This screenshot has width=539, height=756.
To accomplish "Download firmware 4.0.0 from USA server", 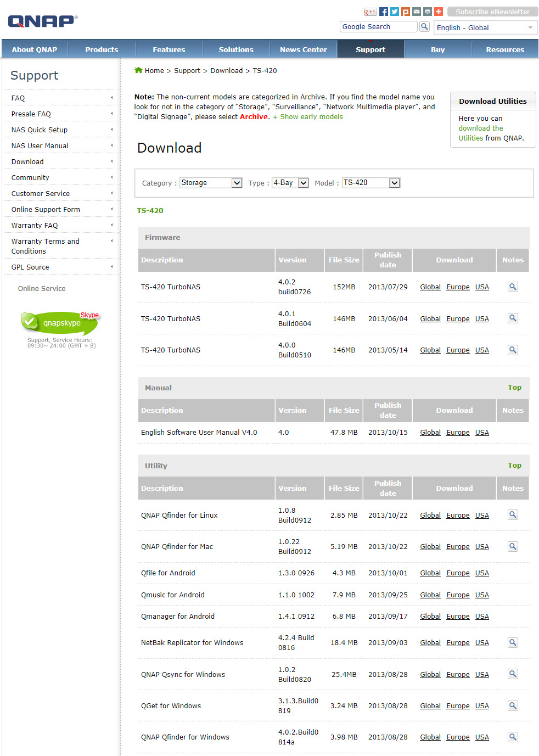I will pos(482,350).
